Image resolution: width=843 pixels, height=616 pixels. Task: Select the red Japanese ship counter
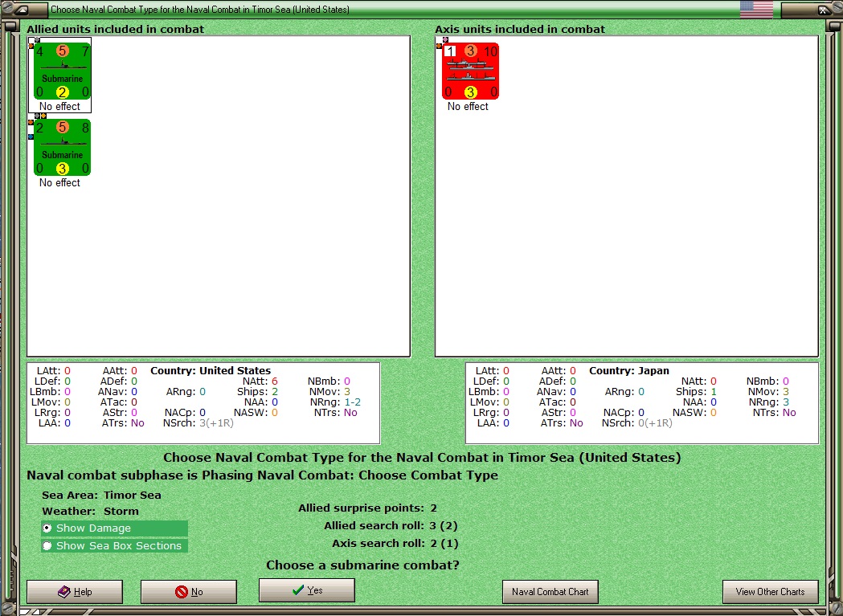470,71
